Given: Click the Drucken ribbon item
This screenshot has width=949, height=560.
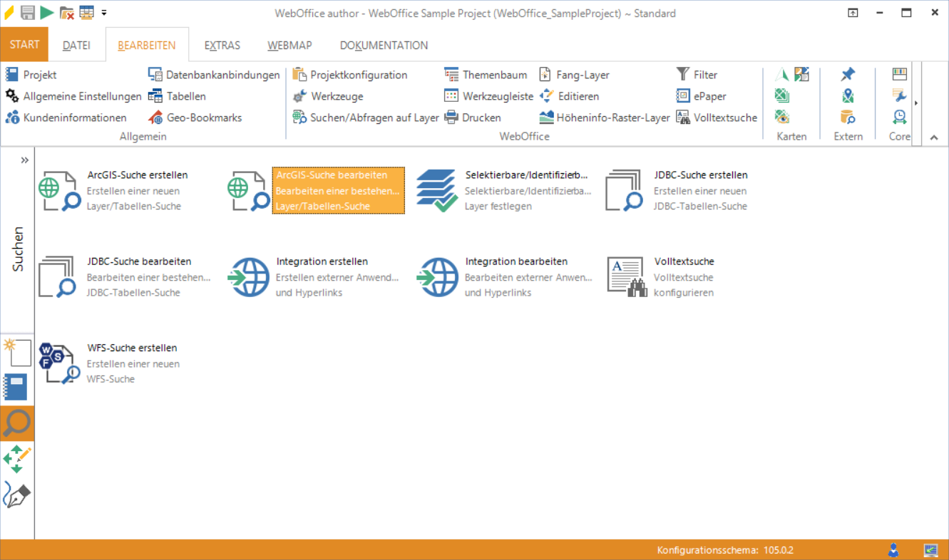Looking at the screenshot, I should point(473,118).
